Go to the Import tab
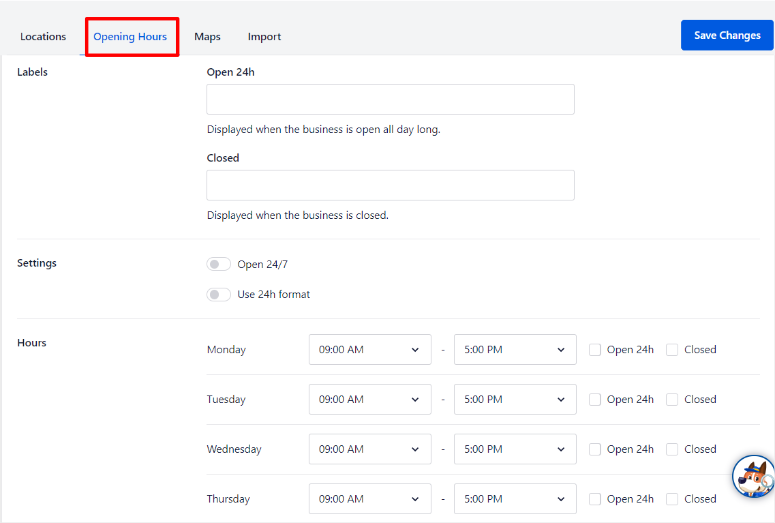This screenshot has width=775, height=523. point(264,37)
